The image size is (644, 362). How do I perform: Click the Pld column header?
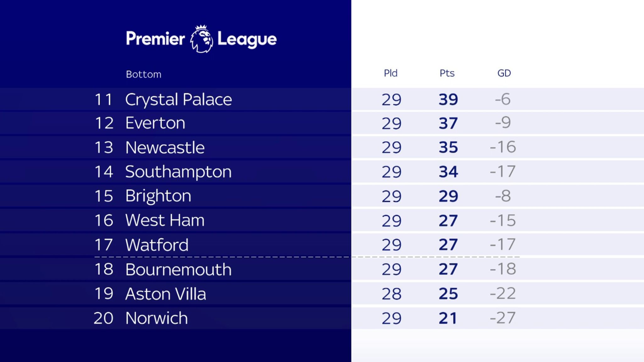(x=391, y=73)
